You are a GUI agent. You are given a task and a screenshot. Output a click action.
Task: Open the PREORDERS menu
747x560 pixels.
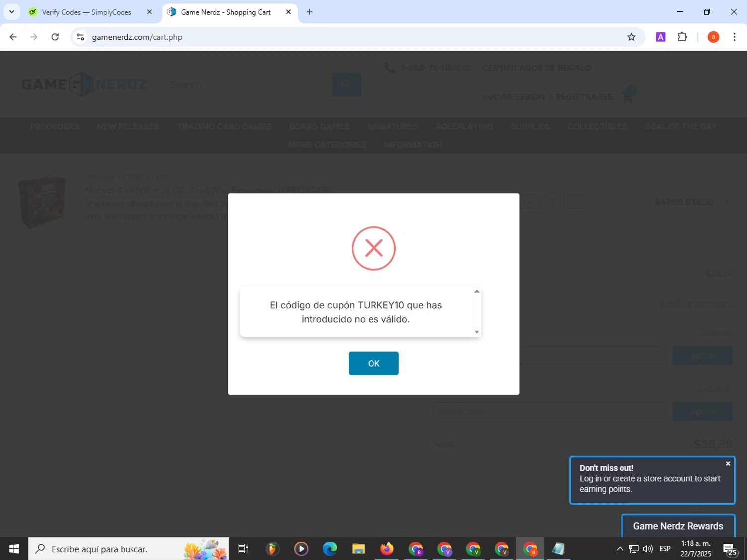point(54,127)
